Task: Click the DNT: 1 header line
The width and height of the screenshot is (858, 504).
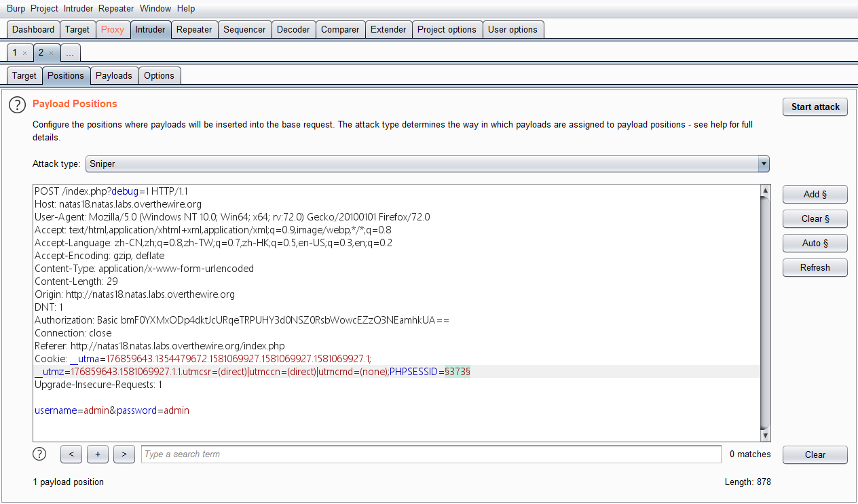Action: (x=49, y=307)
